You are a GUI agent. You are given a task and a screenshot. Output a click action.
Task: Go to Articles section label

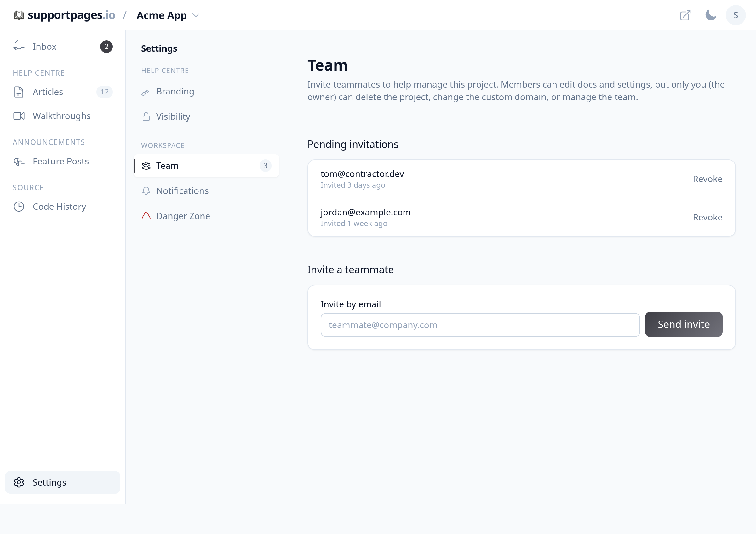click(48, 92)
